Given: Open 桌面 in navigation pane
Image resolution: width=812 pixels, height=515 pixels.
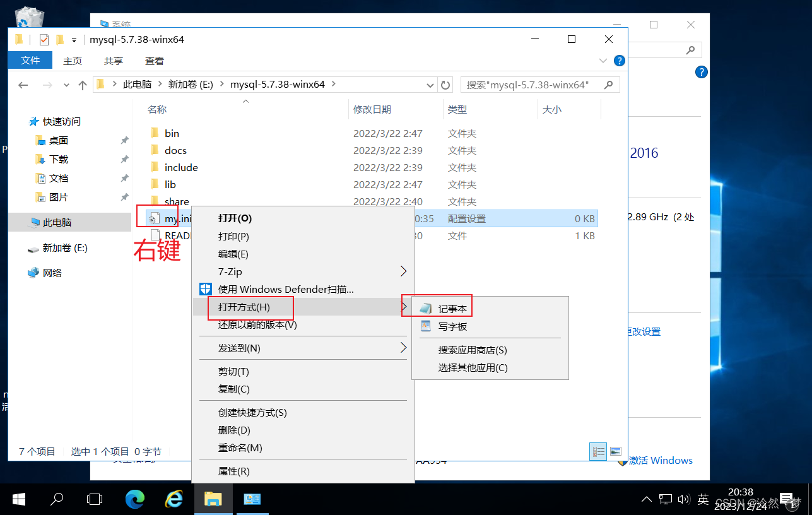Looking at the screenshot, I should (58, 140).
